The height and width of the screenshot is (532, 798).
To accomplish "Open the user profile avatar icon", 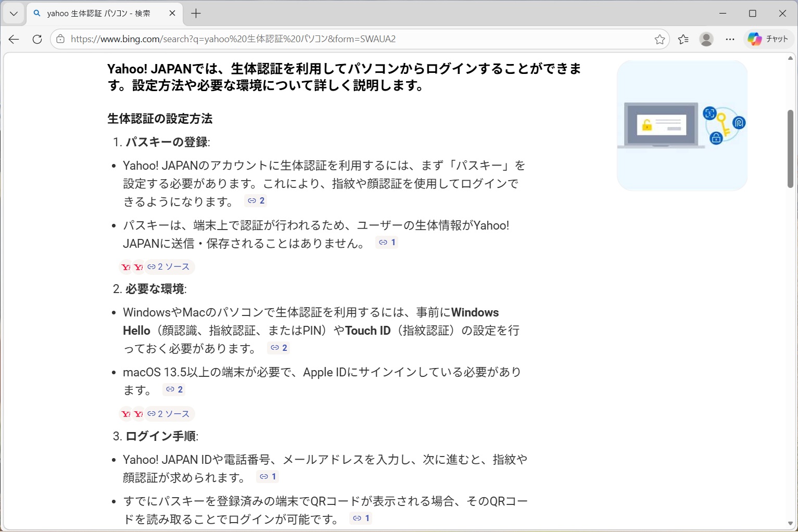I will (x=706, y=39).
